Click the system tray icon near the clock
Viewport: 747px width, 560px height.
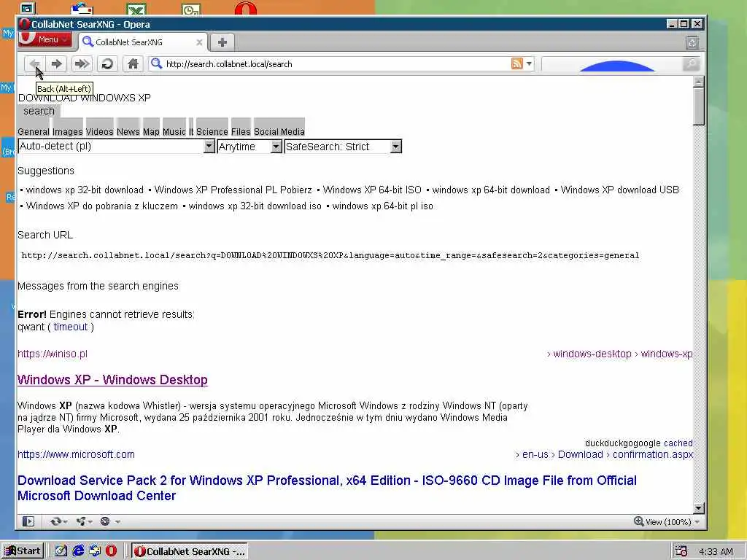point(681,551)
